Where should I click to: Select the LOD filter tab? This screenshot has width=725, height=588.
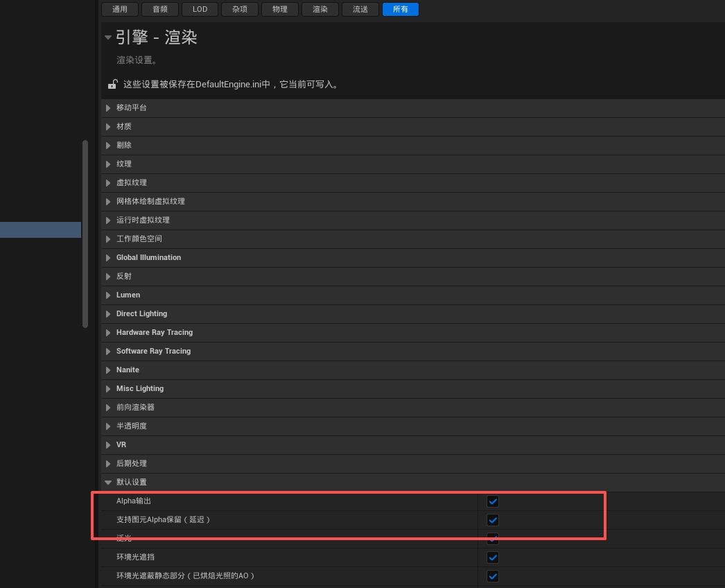[200, 9]
